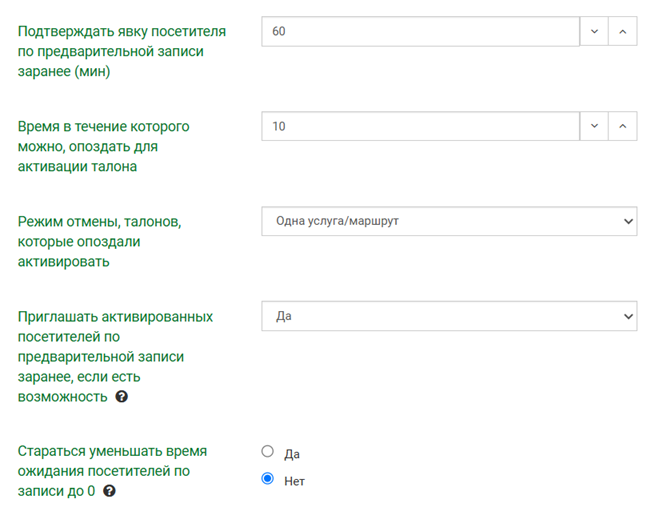Open the 'Одна услуга/маршрут' dropdown
Screen dimensions: 671x519
point(448,221)
